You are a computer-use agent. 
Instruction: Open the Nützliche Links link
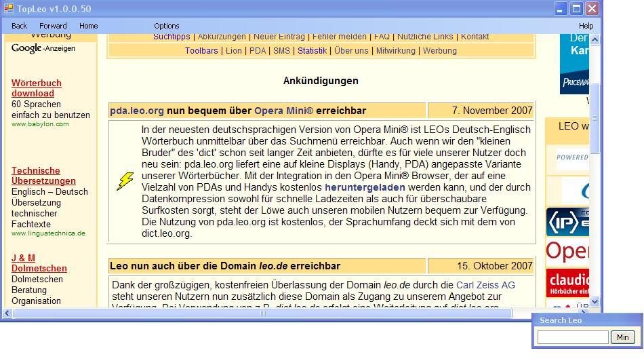[425, 37]
